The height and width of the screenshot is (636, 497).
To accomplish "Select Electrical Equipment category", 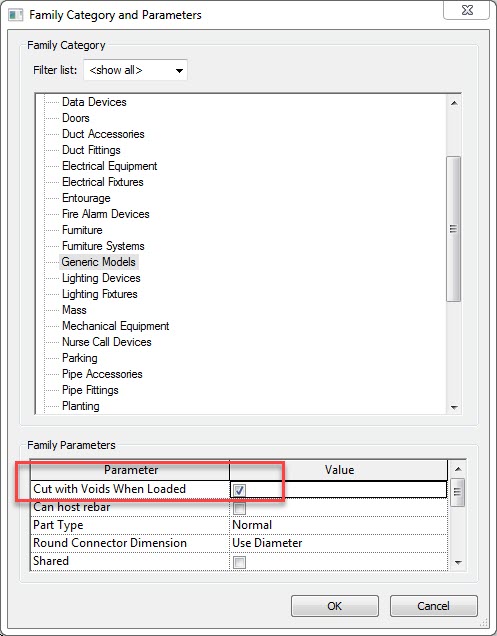I will [110, 166].
